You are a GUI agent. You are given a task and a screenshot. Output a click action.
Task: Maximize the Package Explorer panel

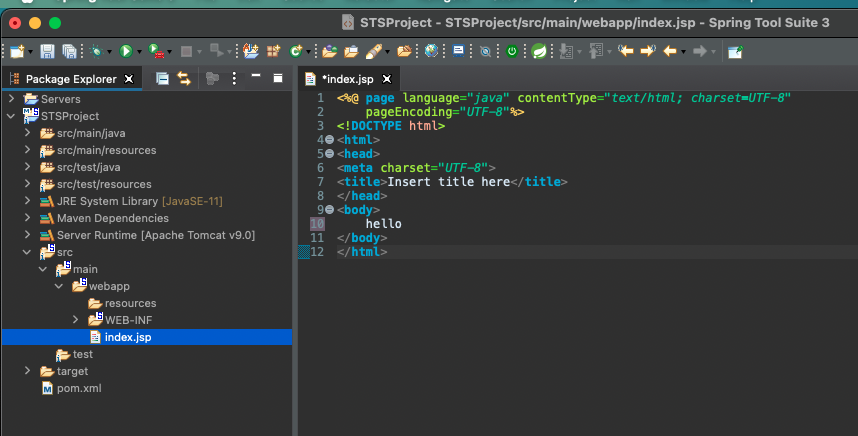[x=278, y=78]
